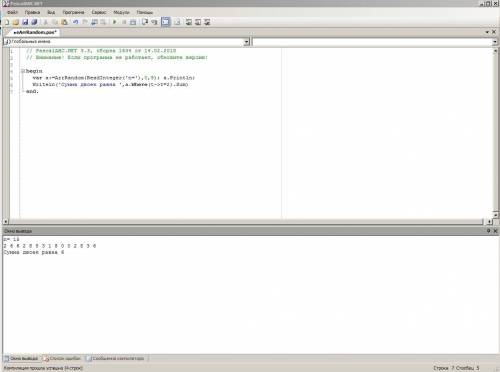
Task: Click the Paste clipboard icon
Action: point(64,22)
